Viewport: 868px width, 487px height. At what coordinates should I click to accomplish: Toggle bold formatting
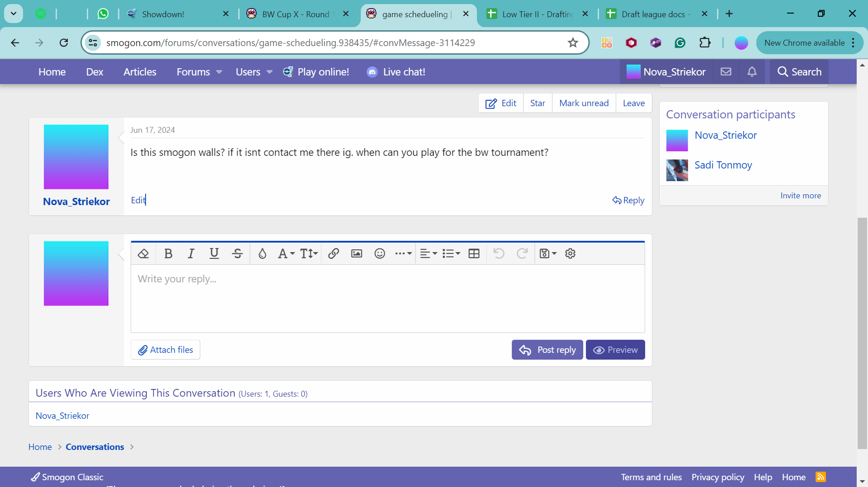coord(168,253)
